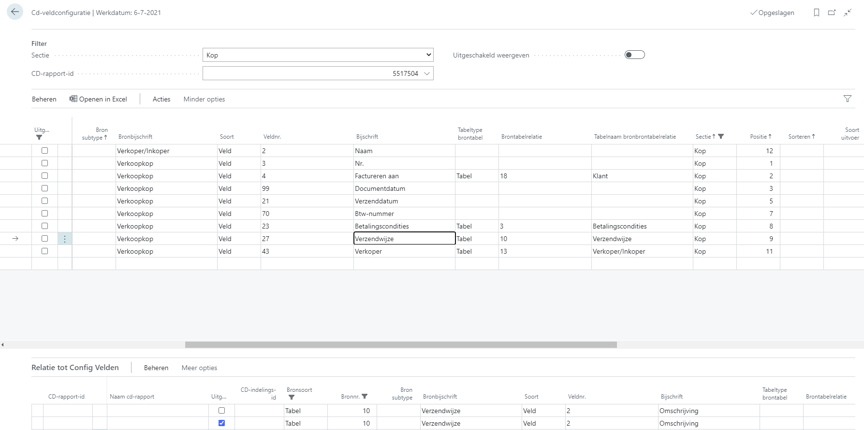Open the upper Beheren menu
The height and width of the screenshot is (430, 864).
[x=44, y=99]
